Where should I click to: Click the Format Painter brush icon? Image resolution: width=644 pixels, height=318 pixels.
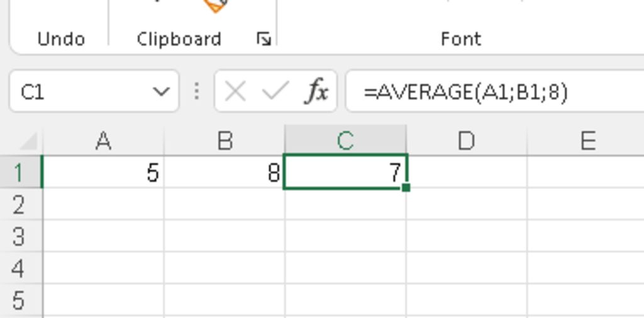215,5
